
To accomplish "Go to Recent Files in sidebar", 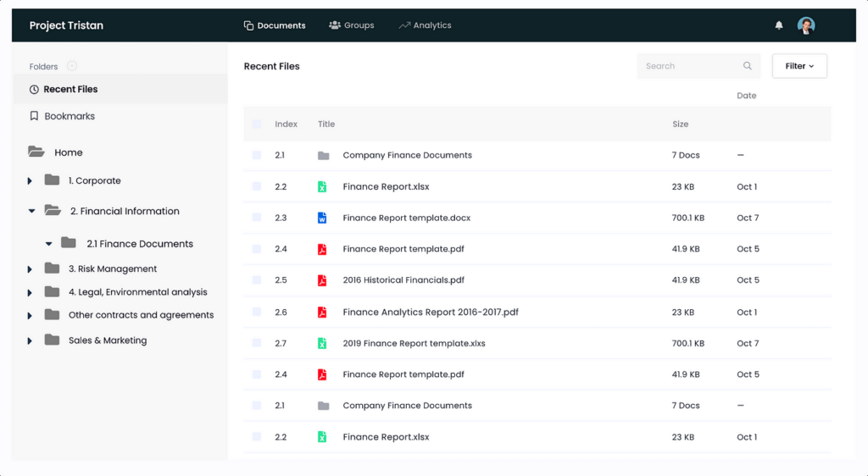I will pyautogui.click(x=70, y=89).
